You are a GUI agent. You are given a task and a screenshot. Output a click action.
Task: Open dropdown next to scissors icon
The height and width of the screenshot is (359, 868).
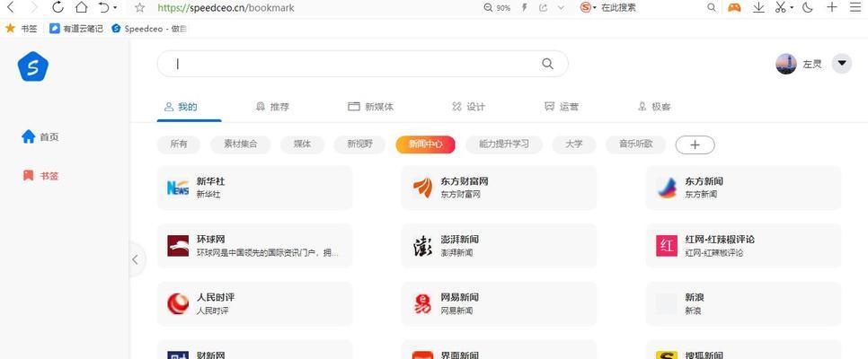pos(792,8)
